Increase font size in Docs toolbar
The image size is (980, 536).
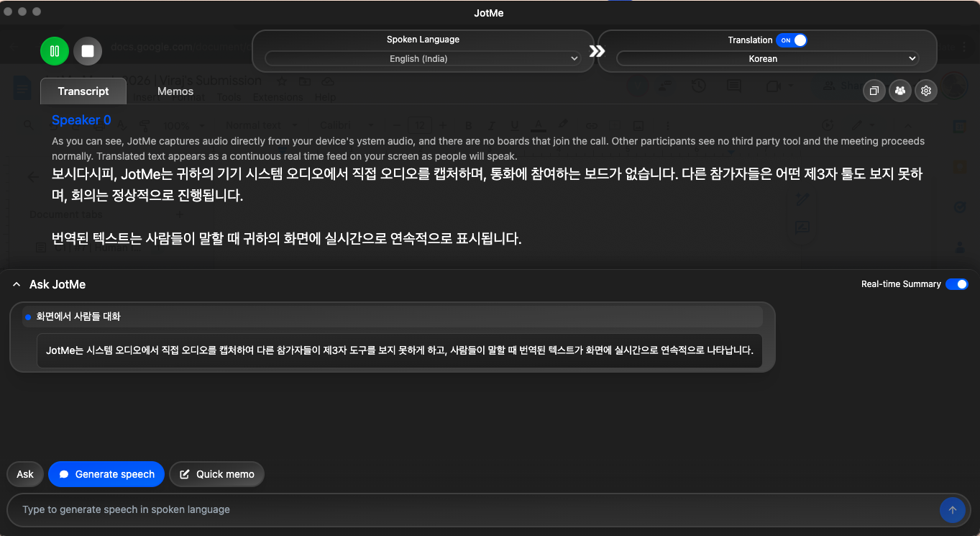coord(443,124)
